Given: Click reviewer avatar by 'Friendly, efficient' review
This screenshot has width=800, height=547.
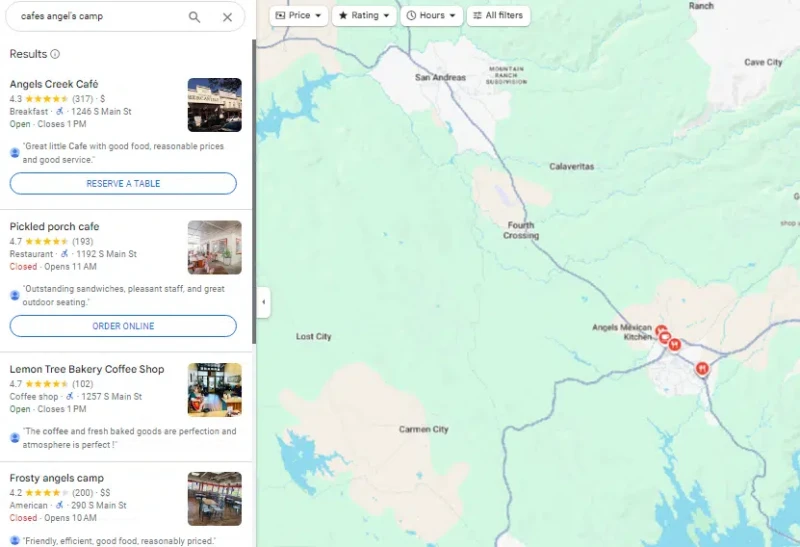Looking at the screenshot, I should pos(15,540).
